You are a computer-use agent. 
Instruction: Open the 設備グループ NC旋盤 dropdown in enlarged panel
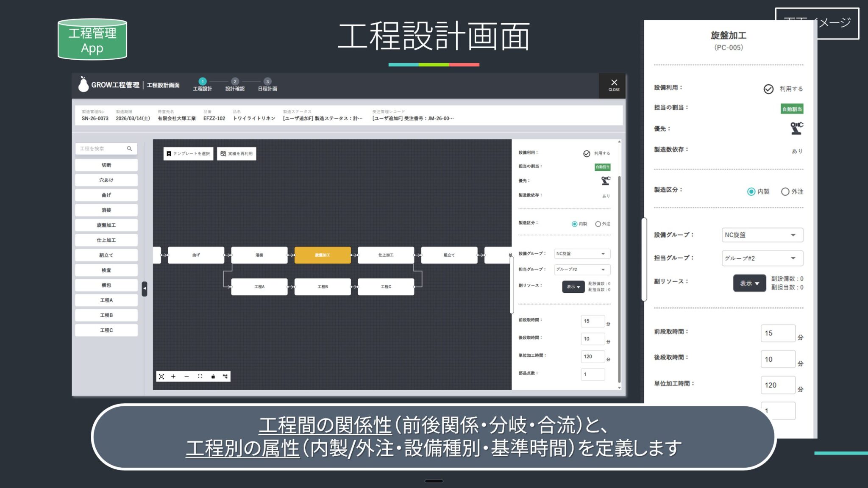[x=762, y=235]
